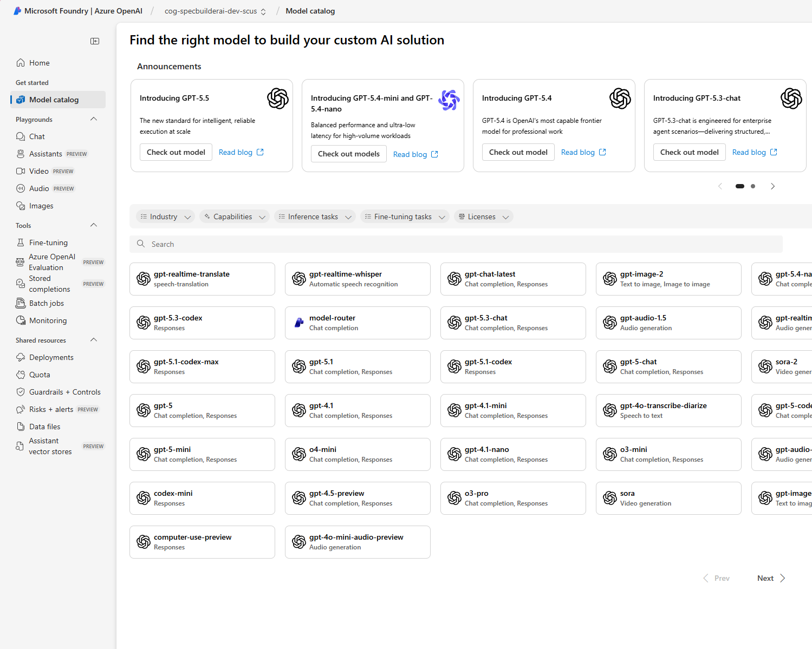
Task: Open Model catalog in sidebar
Action: coord(58,100)
